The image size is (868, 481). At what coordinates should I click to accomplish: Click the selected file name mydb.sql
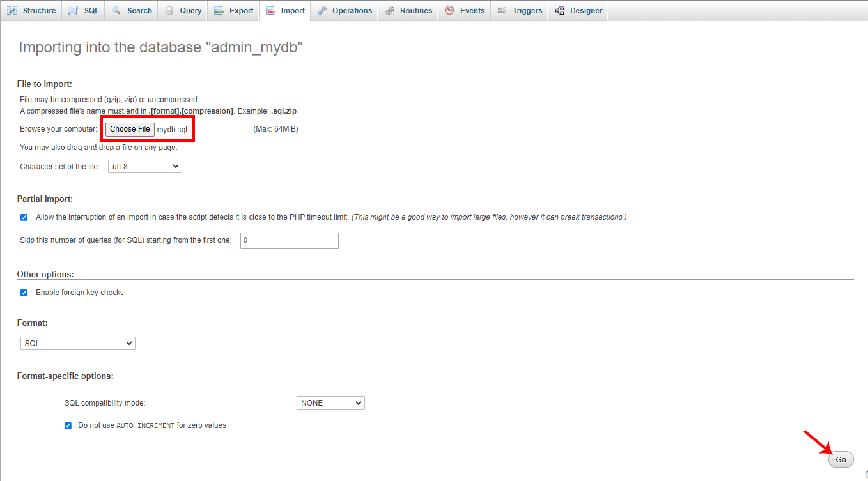pos(173,130)
